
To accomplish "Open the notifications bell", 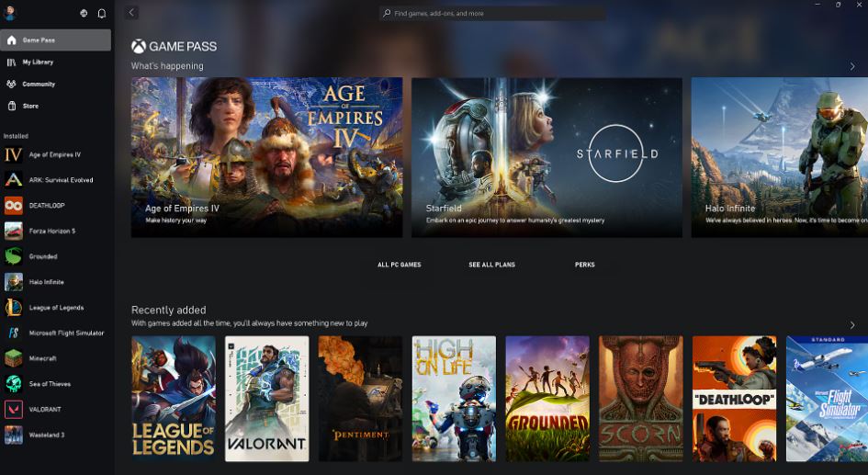I will click(102, 13).
